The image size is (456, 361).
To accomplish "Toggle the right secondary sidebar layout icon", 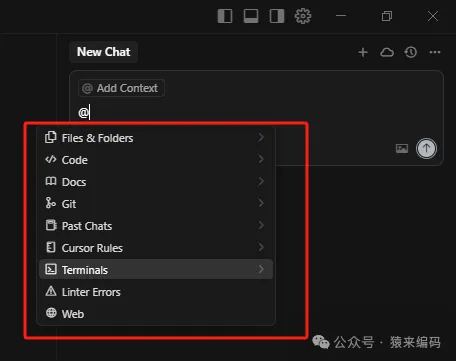I will 277,16.
